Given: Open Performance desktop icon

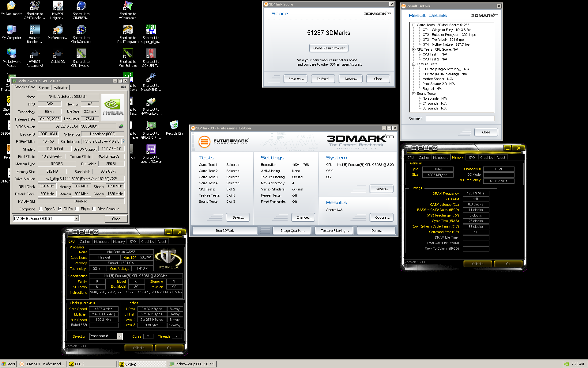Looking at the screenshot, I should [58, 32].
